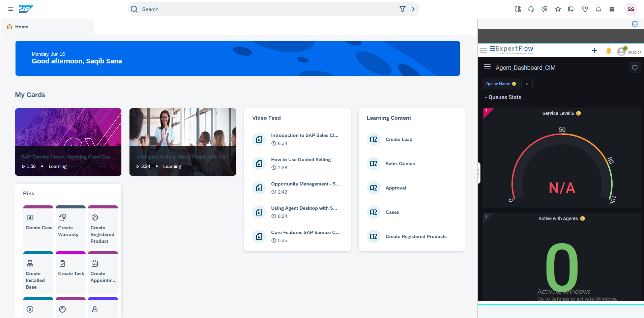Open the Create Lead learning link
The height and width of the screenshot is (318, 644).
(399, 139)
